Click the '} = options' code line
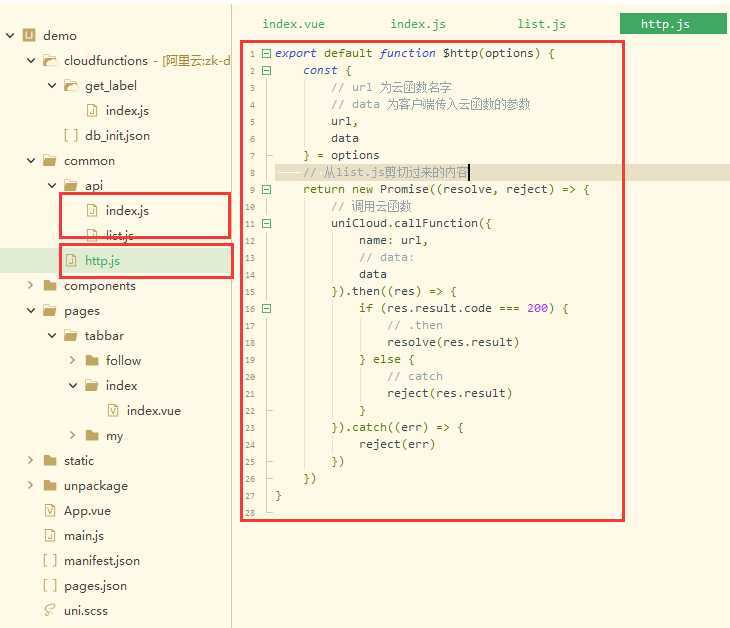 (x=341, y=155)
